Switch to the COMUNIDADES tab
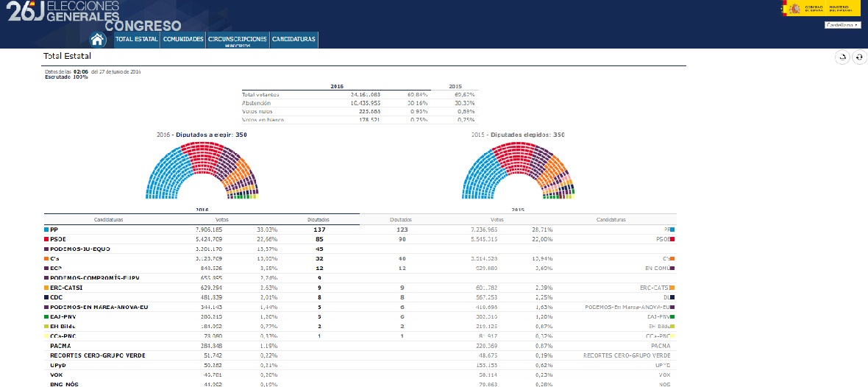 pyautogui.click(x=183, y=39)
